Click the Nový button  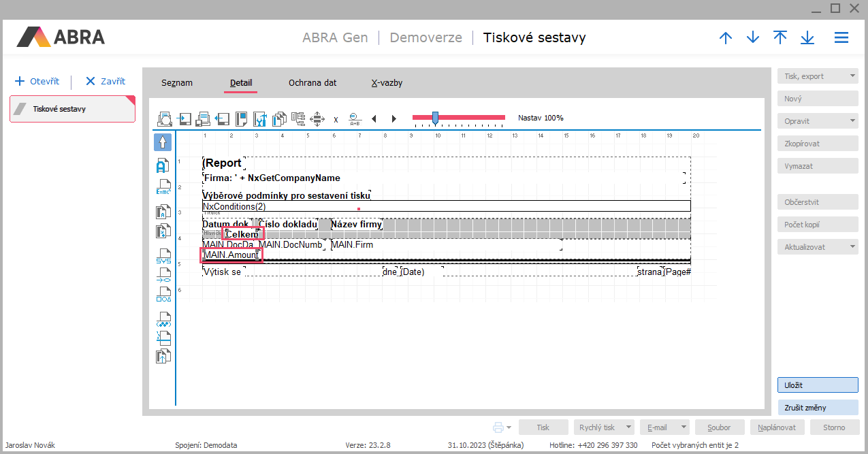818,99
